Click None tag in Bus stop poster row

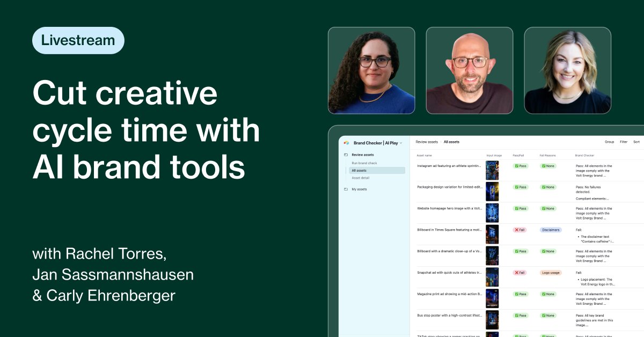548,316
